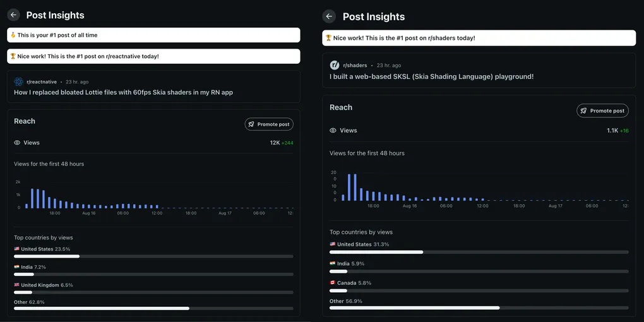This screenshot has width=644, height=322.
Task: Click the eye icon beside Views in left panel
Action: (x=17, y=143)
